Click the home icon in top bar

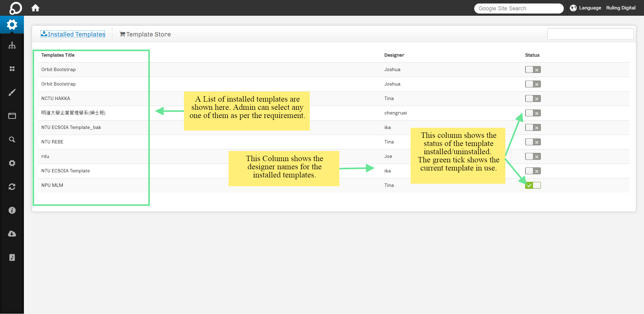tap(35, 8)
